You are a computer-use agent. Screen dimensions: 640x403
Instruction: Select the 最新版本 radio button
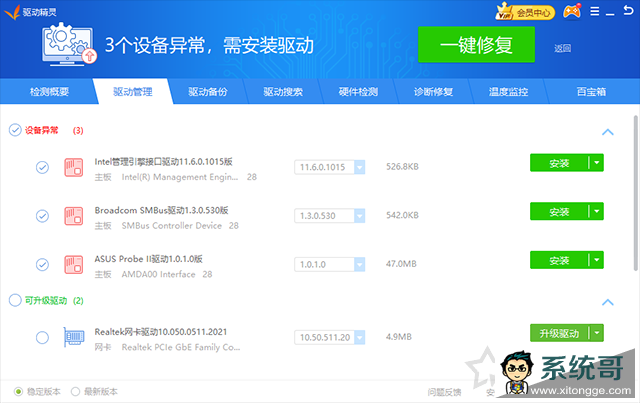75,392
